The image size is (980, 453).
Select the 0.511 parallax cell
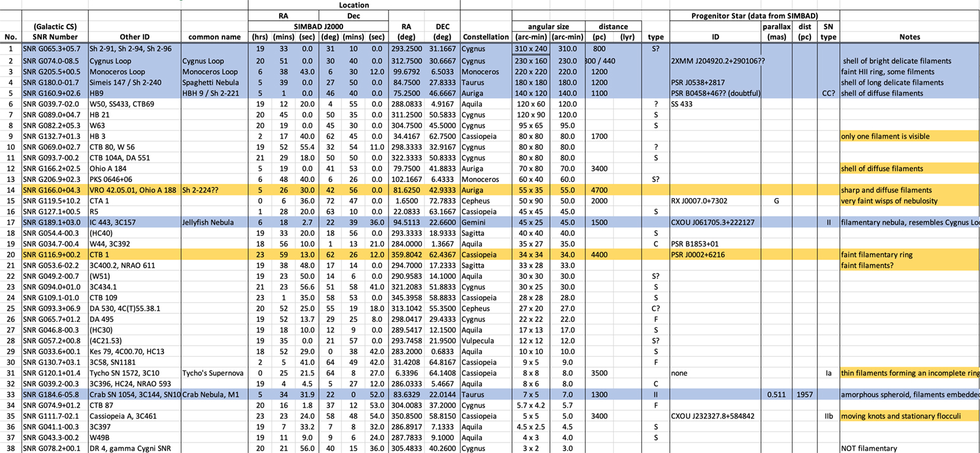777,394
